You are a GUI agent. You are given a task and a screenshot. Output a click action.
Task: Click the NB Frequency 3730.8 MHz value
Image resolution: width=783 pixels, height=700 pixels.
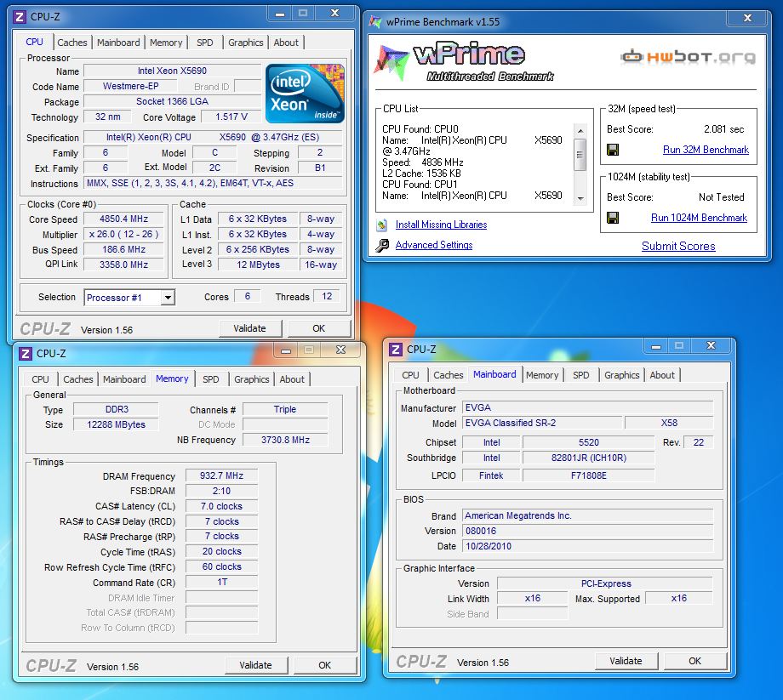pos(285,440)
